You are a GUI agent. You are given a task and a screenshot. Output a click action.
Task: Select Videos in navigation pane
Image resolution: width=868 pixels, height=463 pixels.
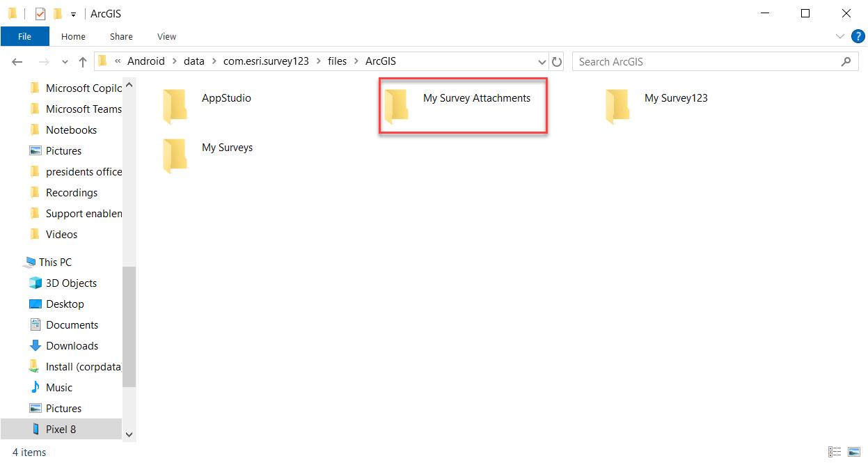[54, 235]
